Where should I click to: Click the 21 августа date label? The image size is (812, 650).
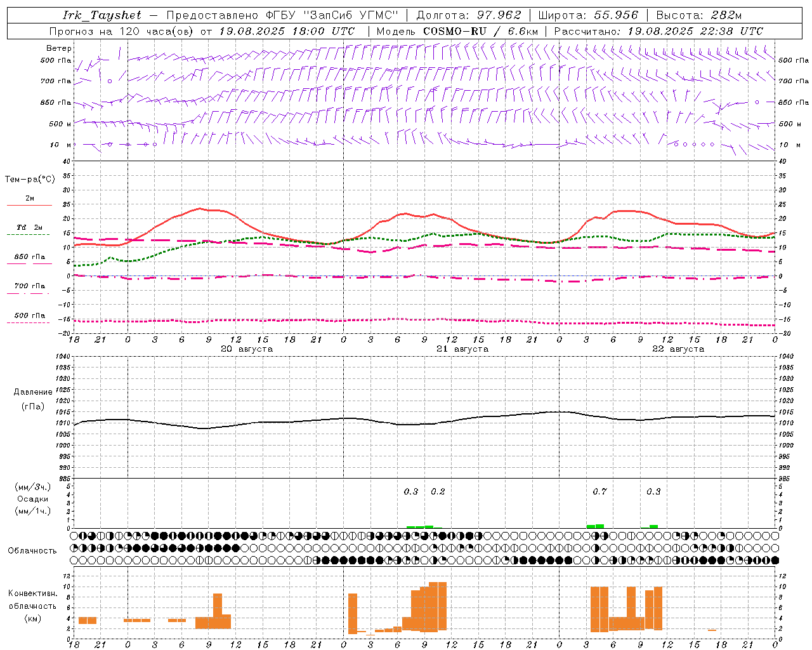tap(462, 349)
